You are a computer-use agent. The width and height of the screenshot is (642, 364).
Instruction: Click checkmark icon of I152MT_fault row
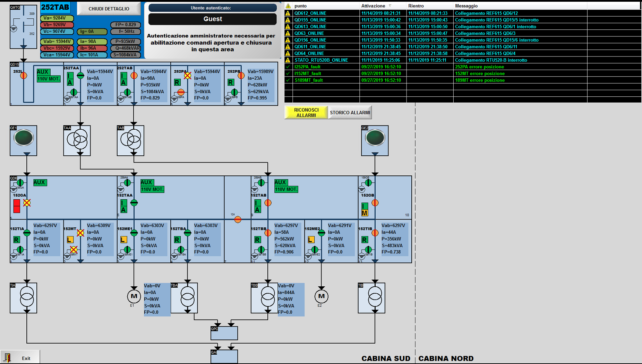[288, 73]
